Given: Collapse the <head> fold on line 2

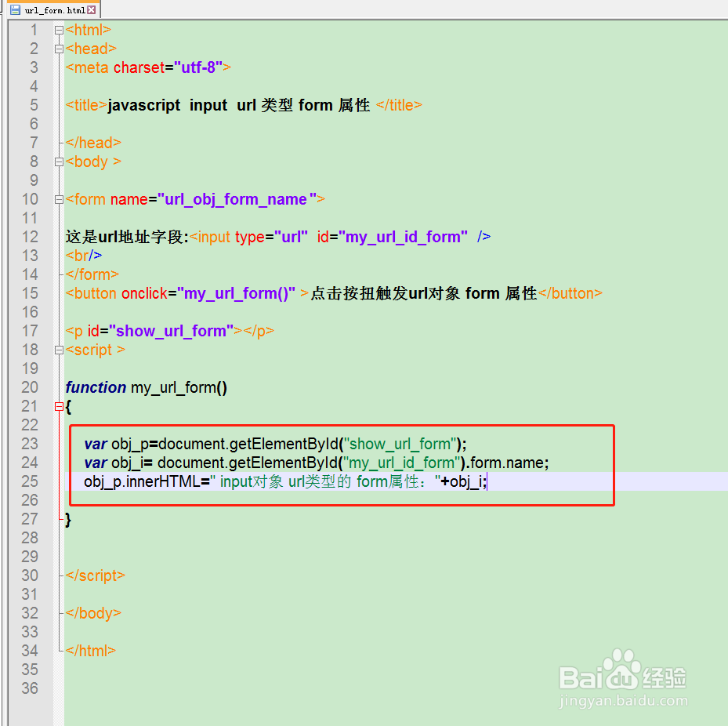Looking at the screenshot, I should click(59, 49).
